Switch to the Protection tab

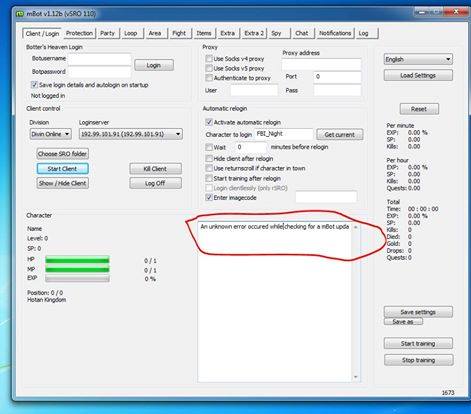pyautogui.click(x=79, y=33)
